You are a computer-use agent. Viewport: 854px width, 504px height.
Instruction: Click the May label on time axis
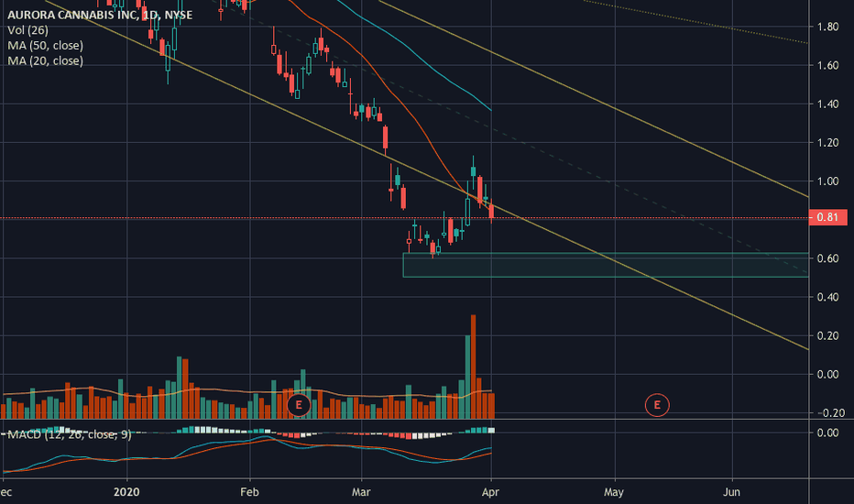[x=614, y=492]
